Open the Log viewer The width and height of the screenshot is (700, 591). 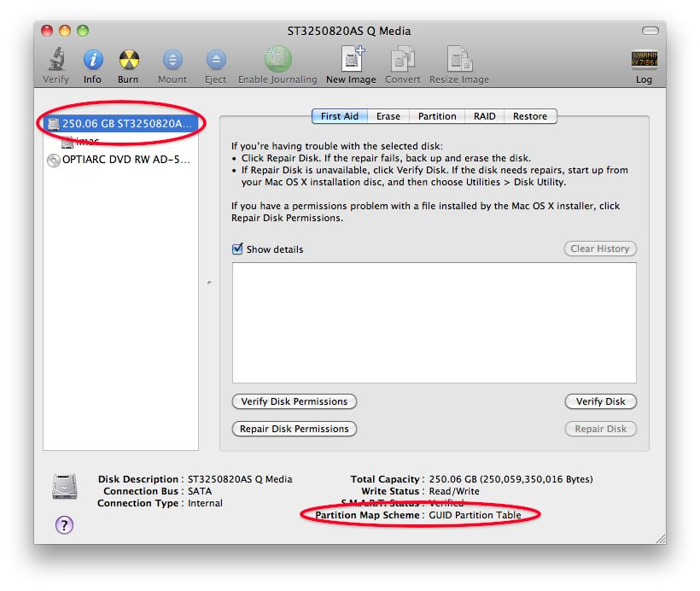(644, 59)
